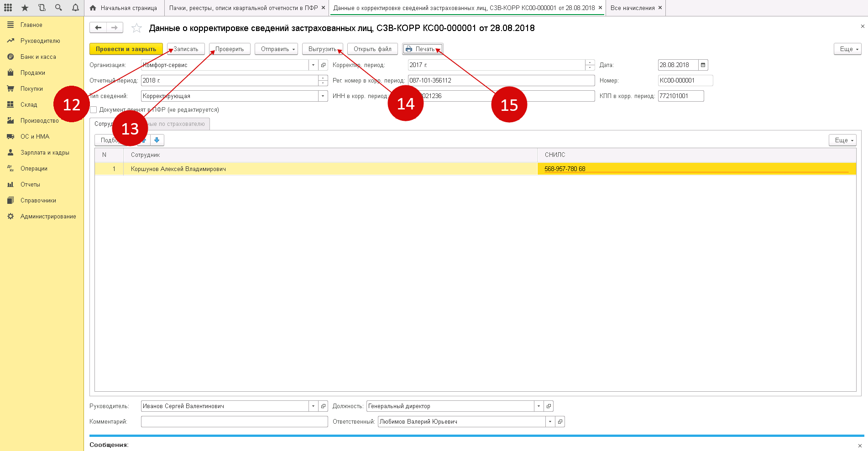This screenshot has width=868, height=451.
Task: Open ОС и НМА section
Action: (x=35, y=137)
